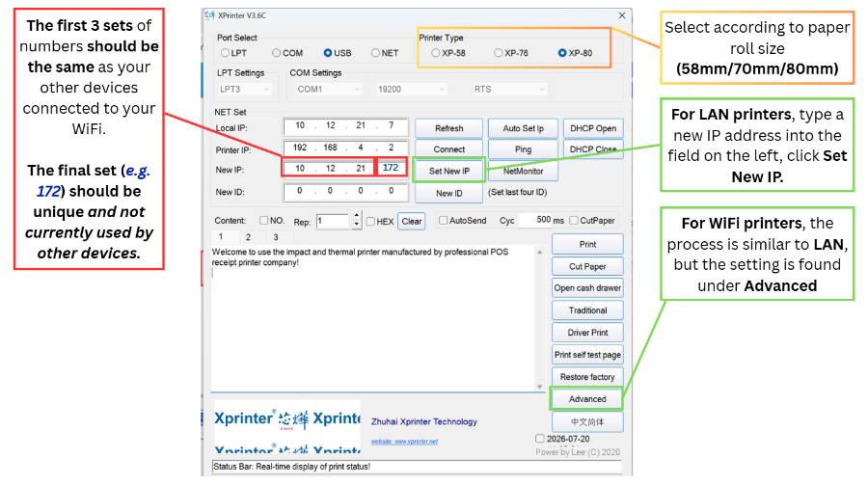Click the Local IP address field

tap(346, 126)
